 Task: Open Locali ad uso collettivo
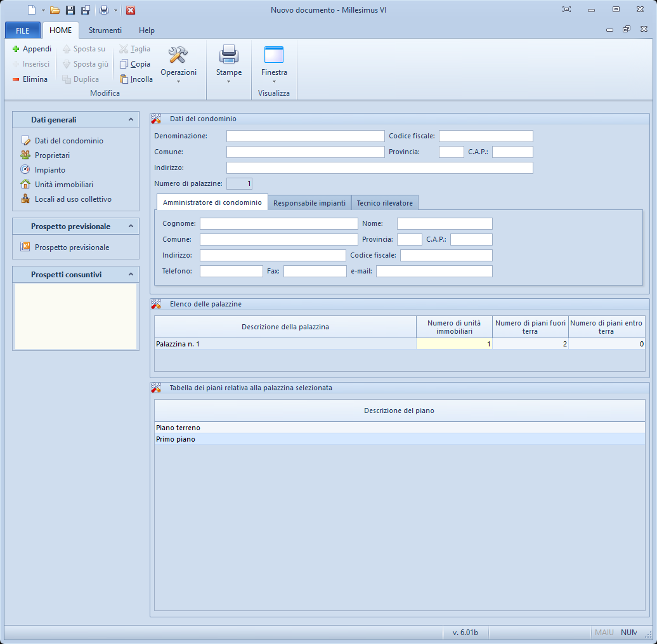(x=73, y=199)
